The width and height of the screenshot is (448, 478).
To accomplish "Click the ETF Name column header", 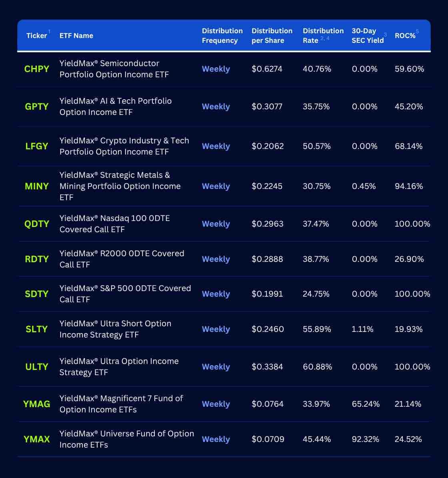I will pos(76,36).
